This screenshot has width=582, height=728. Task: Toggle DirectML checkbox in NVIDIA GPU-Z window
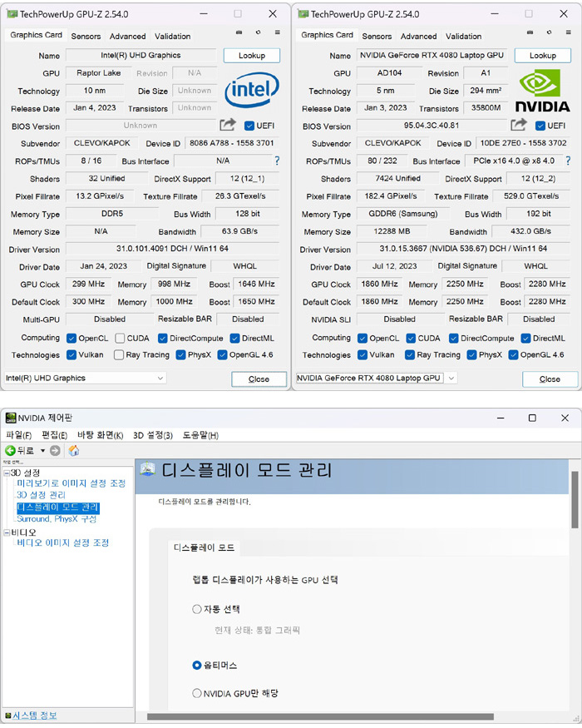click(x=525, y=338)
